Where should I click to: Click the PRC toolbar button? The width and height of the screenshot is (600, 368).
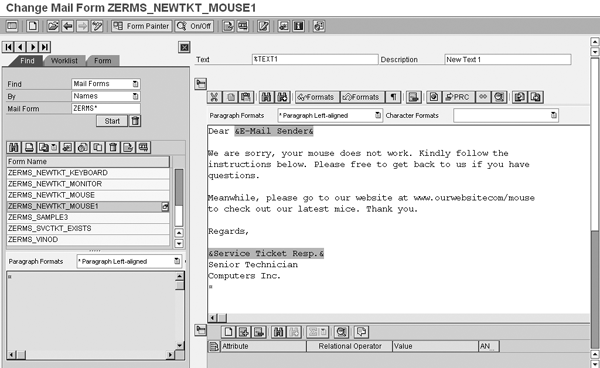coord(458,97)
